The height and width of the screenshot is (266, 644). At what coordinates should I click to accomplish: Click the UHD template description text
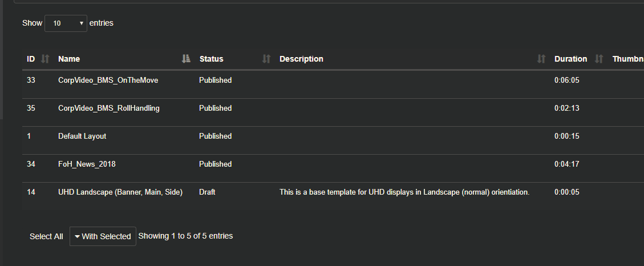pyautogui.click(x=404, y=192)
